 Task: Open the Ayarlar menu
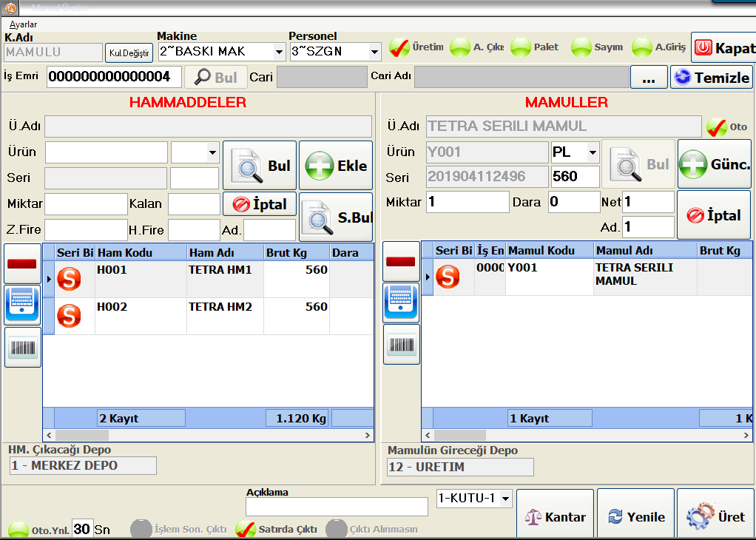(x=23, y=24)
